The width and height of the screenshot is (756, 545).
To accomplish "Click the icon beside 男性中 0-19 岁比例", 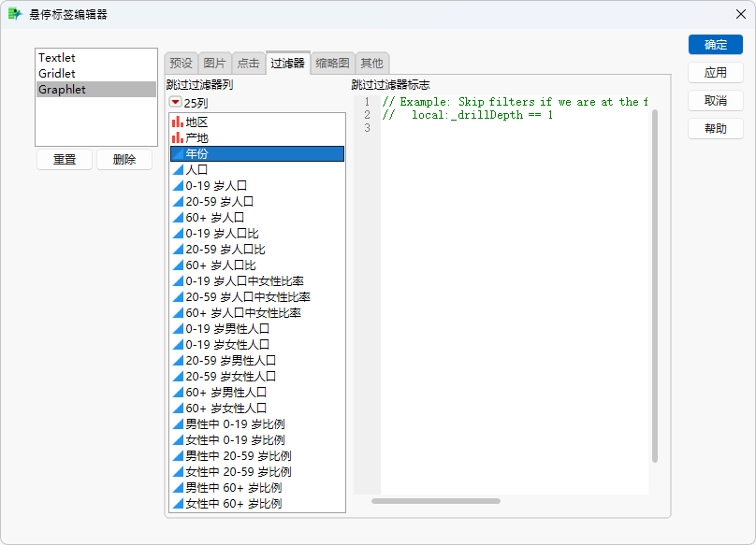I will pyautogui.click(x=178, y=424).
